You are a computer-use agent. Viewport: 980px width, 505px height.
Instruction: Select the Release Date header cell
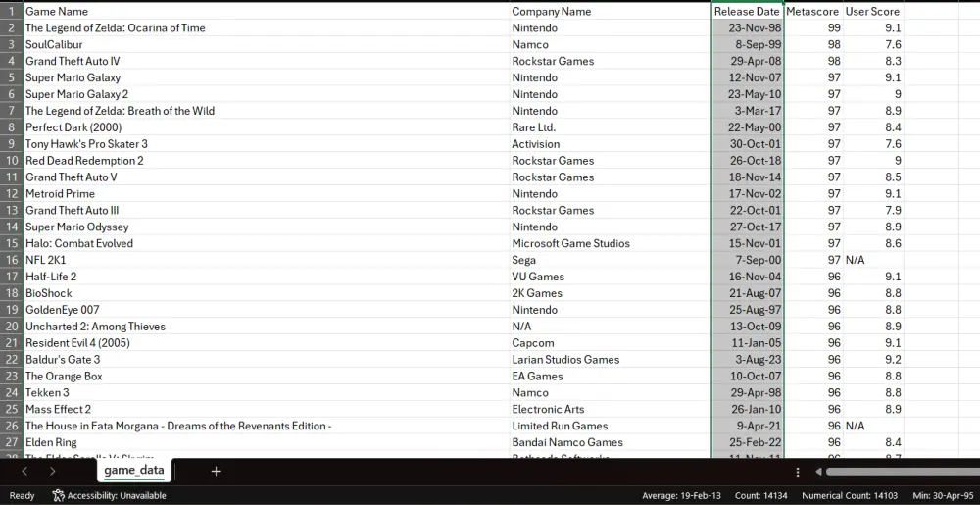click(x=748, y=11)
